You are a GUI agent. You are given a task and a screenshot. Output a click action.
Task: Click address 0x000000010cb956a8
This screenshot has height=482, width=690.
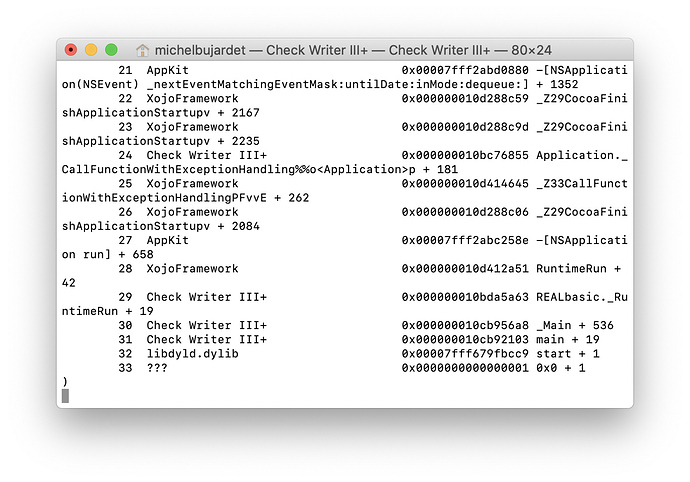pyautogui.click(x=465, y=325)
